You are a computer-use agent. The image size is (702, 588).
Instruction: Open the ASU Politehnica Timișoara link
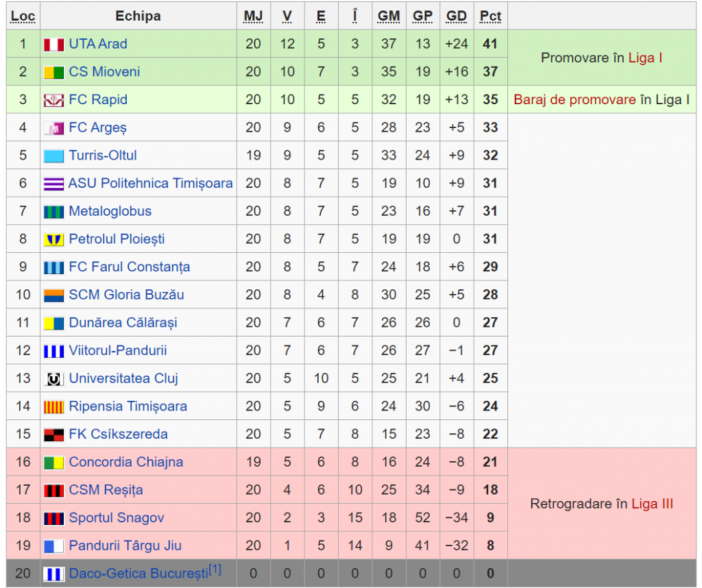(150, 183)
